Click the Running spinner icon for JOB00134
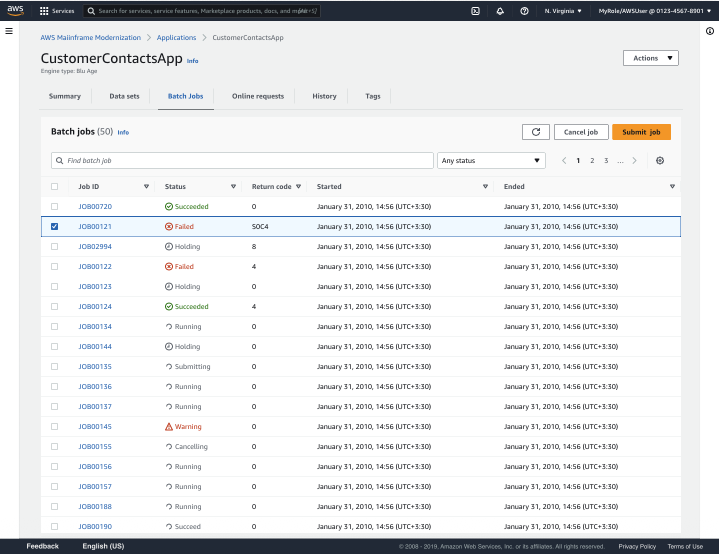 pos(169,327)
